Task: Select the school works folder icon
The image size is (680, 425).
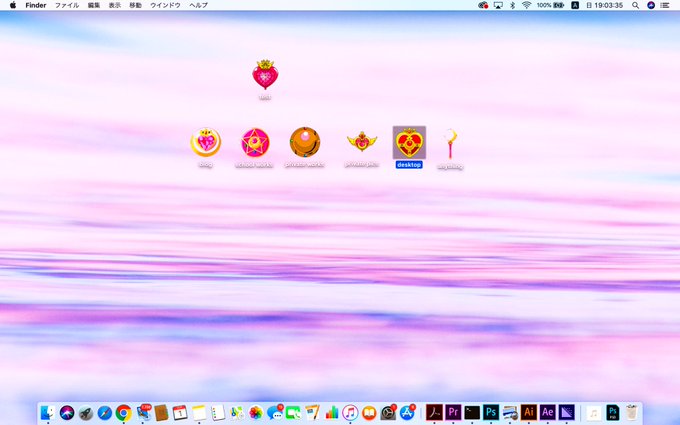Action: (x=255, y=142)
